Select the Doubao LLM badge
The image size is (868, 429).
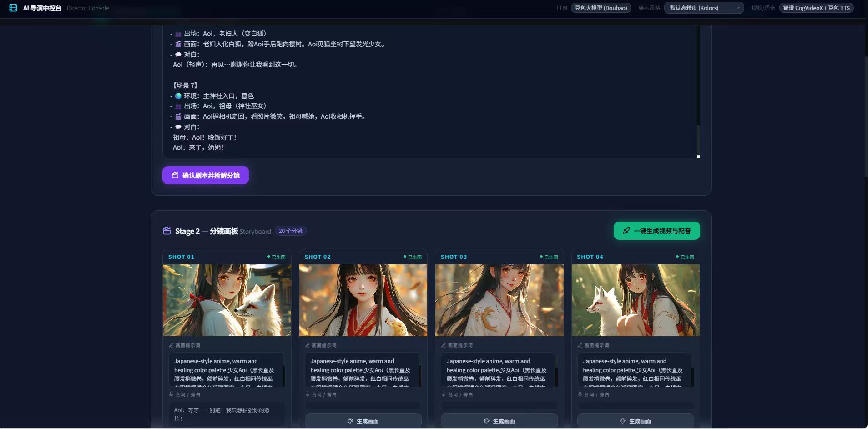601,8
